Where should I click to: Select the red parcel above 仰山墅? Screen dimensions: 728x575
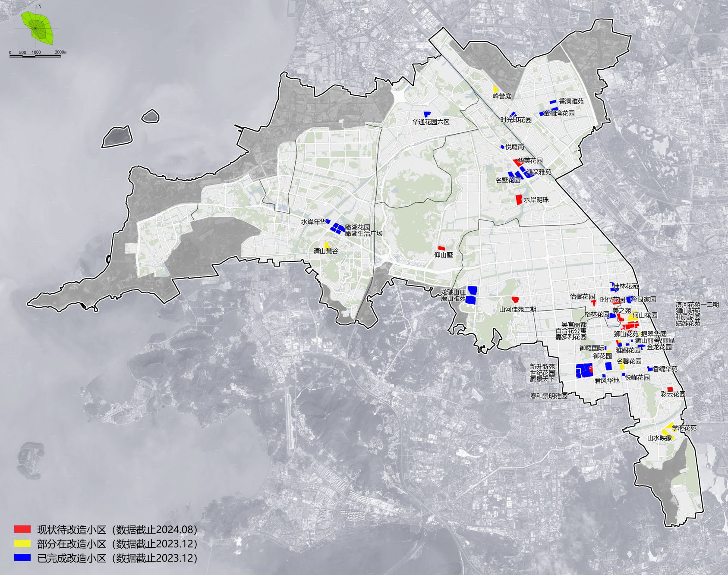[441, 248]
